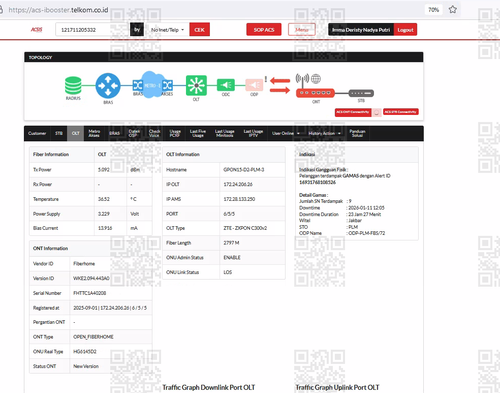This screenshot has height=393, width=500.
Task: Click the lock icon beside the URL
Action: pos(1,10)
